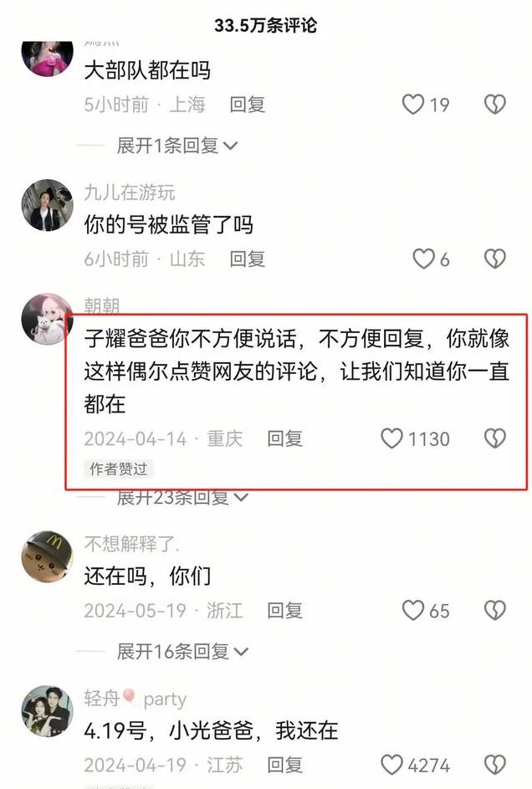
Task: Dislike the comment '还在吗,你们'
Action: coord(495,611)
